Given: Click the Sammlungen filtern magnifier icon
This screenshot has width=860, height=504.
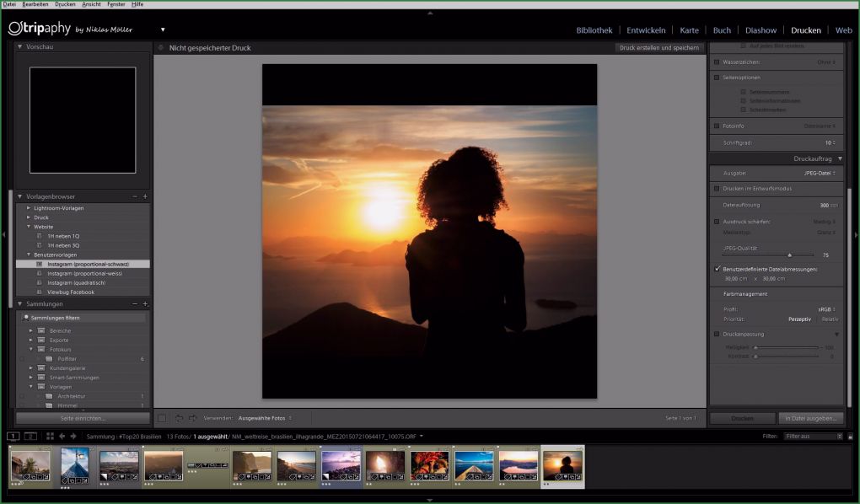Looking at the screenshot, I should coord(26,317).
